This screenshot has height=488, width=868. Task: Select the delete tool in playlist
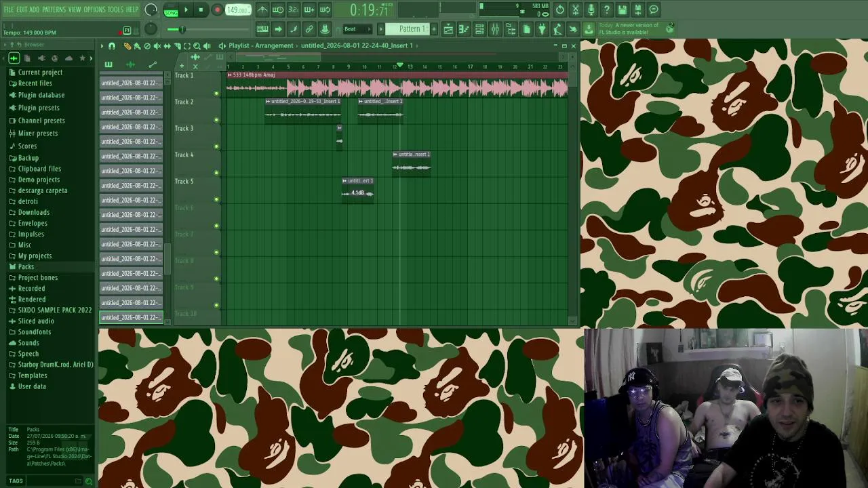click(x=147, y=45)
